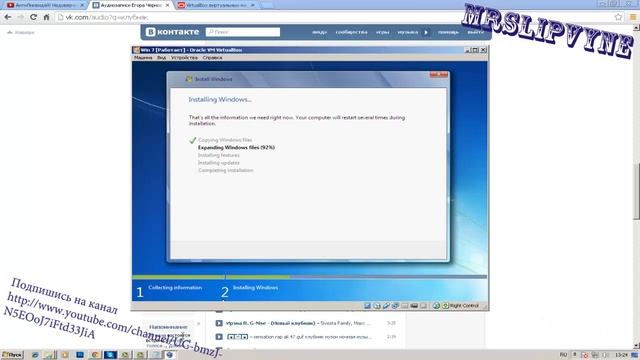Open the Internet Explorer taskbar icon
The image size is (640, 360).
(x=35, y=355)
